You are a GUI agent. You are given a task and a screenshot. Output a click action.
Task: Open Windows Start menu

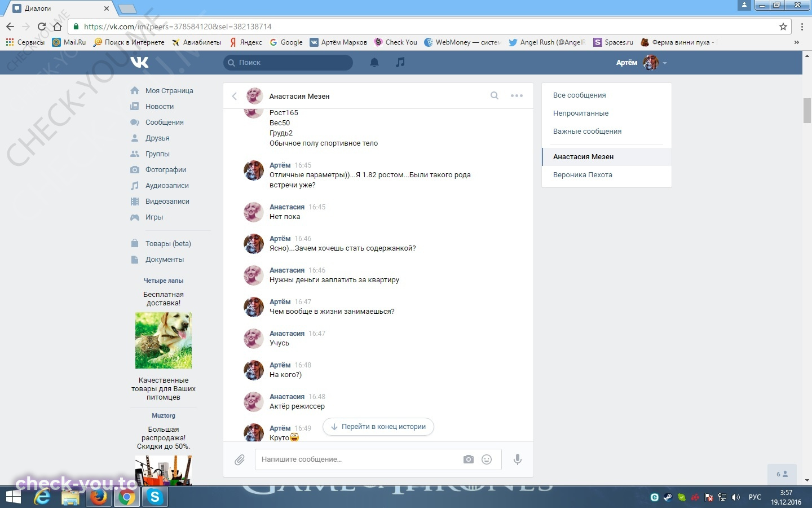[13, 497]
